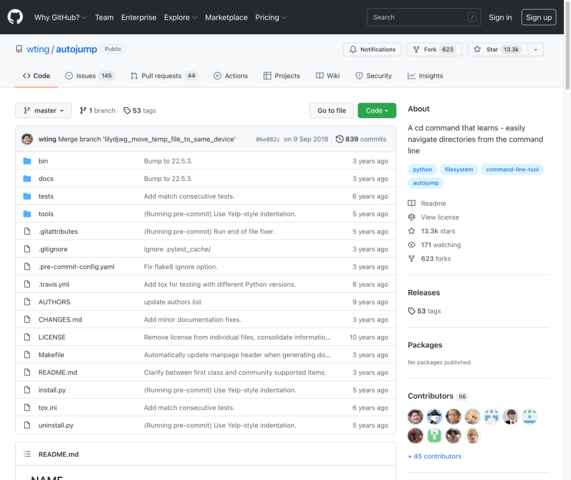571x480 pixels.
Task: Click the star icon next to 13.3k stars
Action: point(411,231)
